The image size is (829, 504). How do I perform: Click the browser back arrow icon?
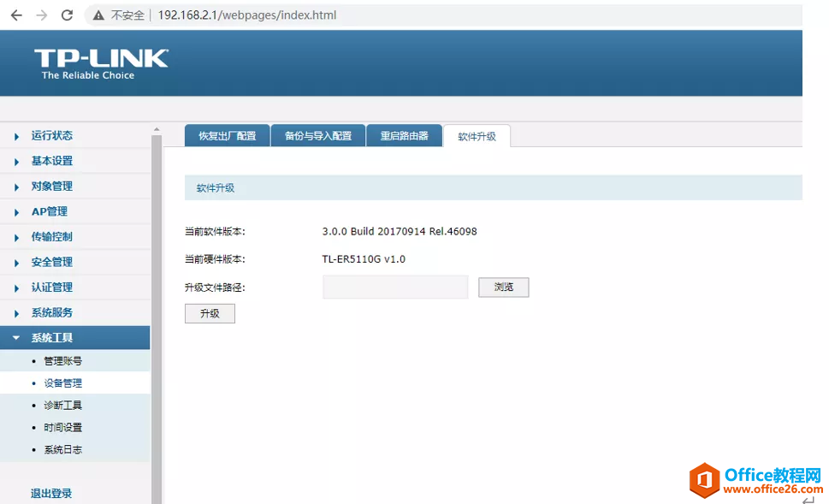[x=16, y=15]
